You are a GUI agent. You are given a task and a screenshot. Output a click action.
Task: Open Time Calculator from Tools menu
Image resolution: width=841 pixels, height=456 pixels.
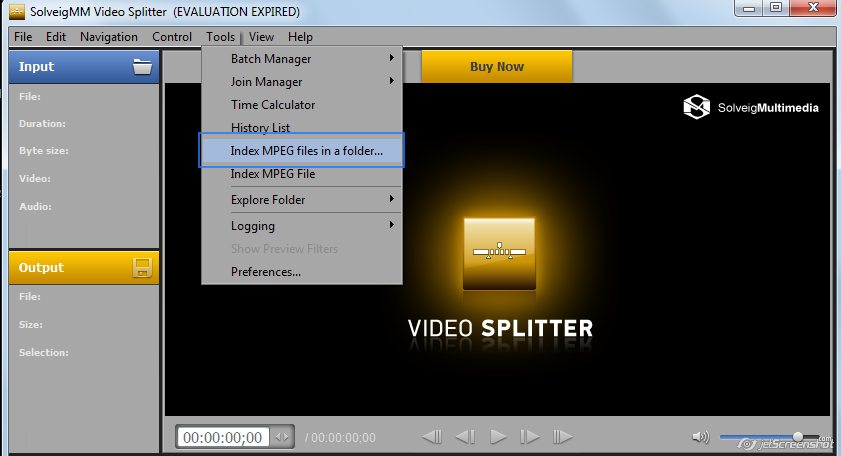[302, 105]
